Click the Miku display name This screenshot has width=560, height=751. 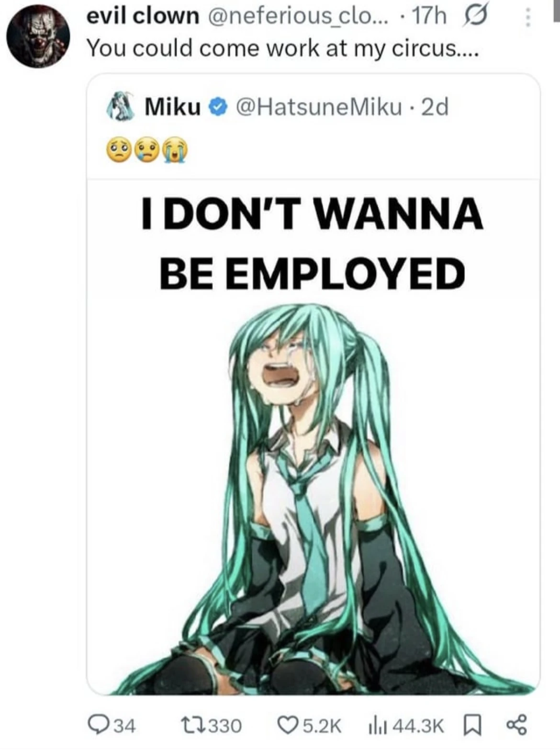click(173, 106)
